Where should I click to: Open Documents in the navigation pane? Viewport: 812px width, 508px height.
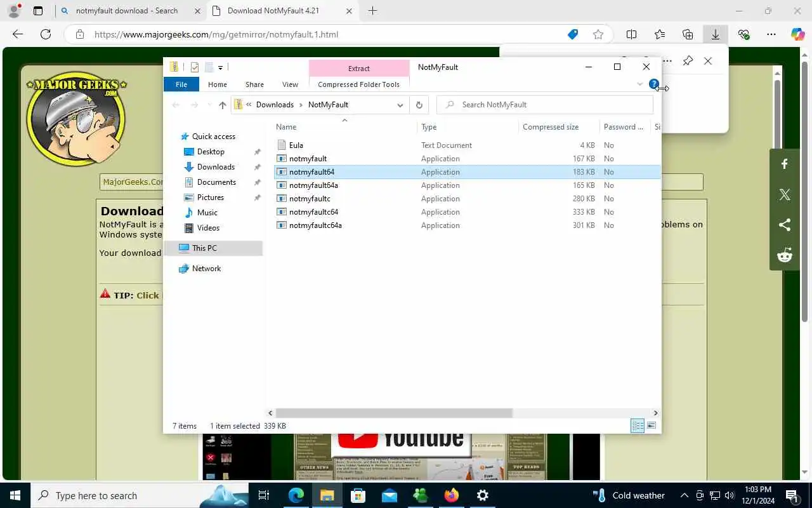(x=216, y=182)
